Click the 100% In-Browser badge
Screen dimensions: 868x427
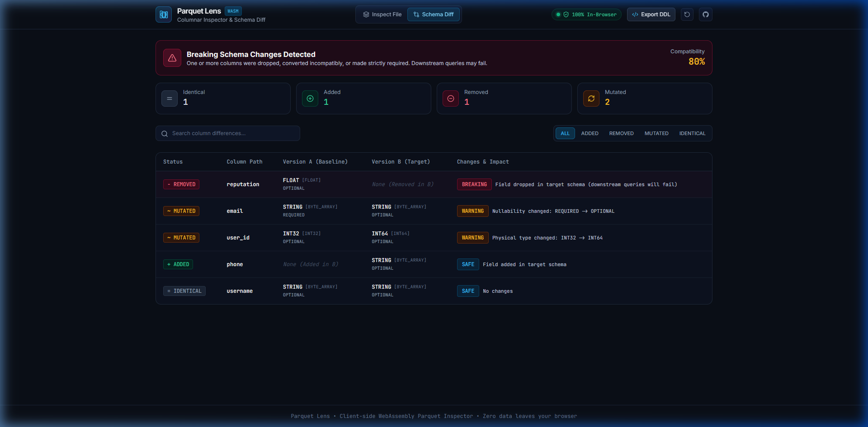[x=586, y=14]
